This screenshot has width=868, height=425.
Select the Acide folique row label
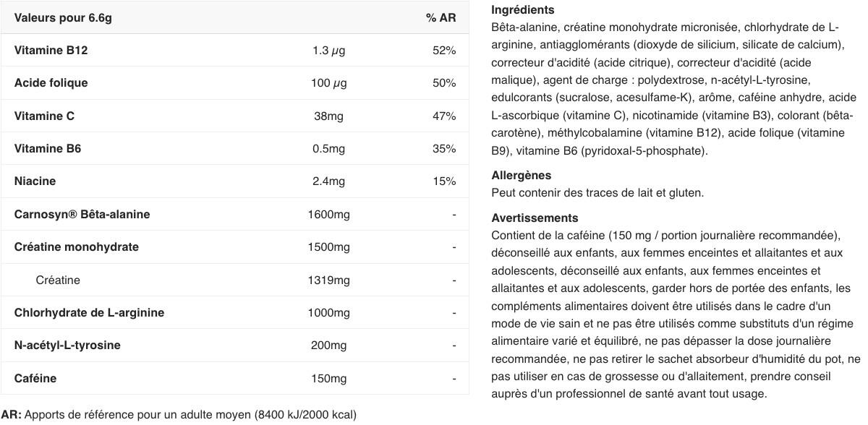click(x=51, y=83)
